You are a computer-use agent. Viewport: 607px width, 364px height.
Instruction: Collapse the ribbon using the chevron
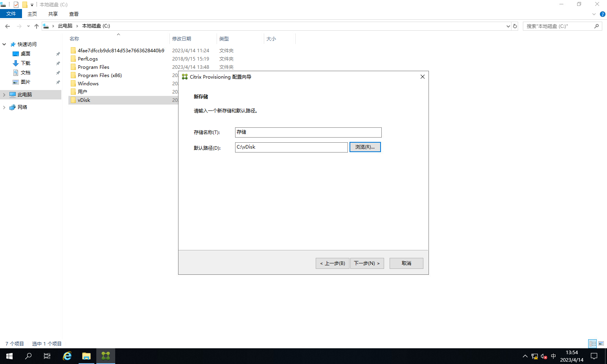(594, 14)
